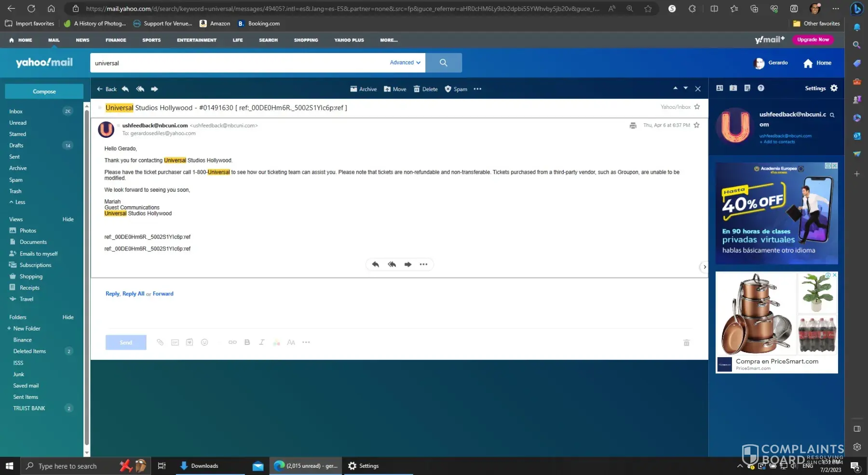Click the toolbar Reply All double-arrow icon
Image resolution: width=868 pixels, height=475 pixels.
[x=140, y=89]
